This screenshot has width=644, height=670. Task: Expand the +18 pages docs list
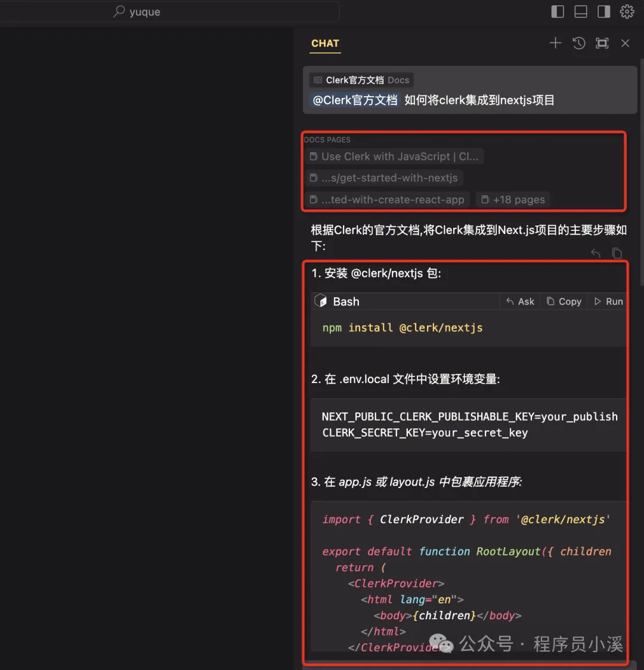click(x=512, y=199)
